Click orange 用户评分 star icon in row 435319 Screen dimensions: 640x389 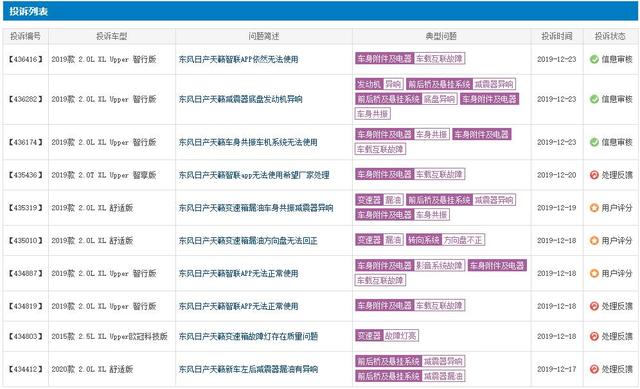[x=594, y=208]
